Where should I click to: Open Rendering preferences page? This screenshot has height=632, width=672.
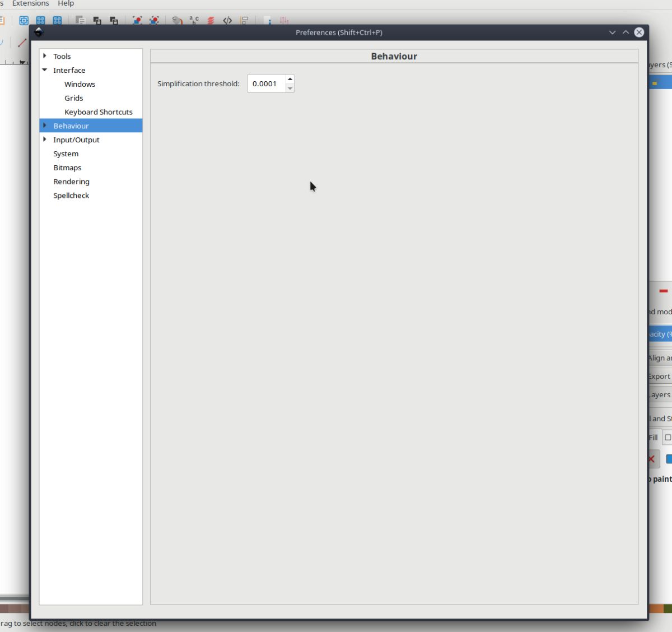coord(71,182)
